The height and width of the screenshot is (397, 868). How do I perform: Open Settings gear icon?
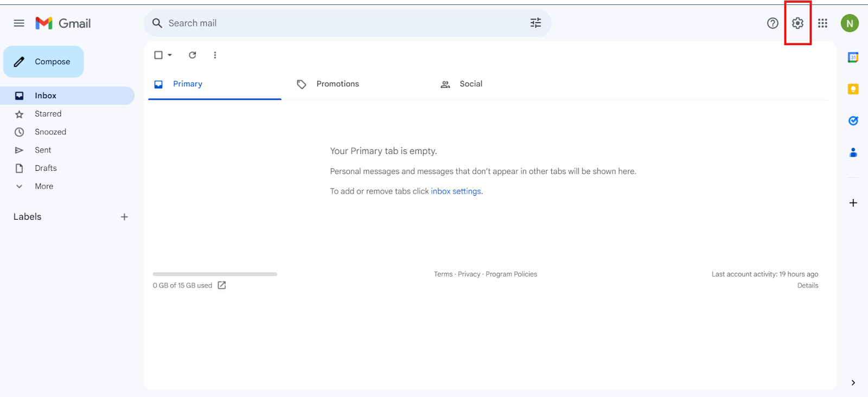[797, 23]
